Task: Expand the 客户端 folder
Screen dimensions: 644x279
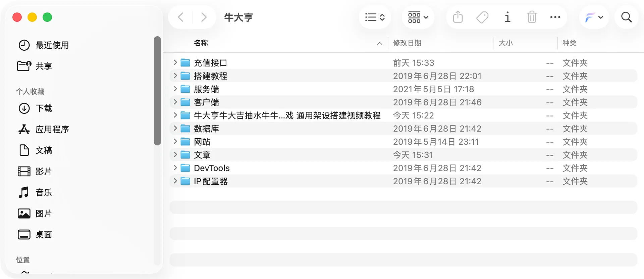Action: (175, 102)
